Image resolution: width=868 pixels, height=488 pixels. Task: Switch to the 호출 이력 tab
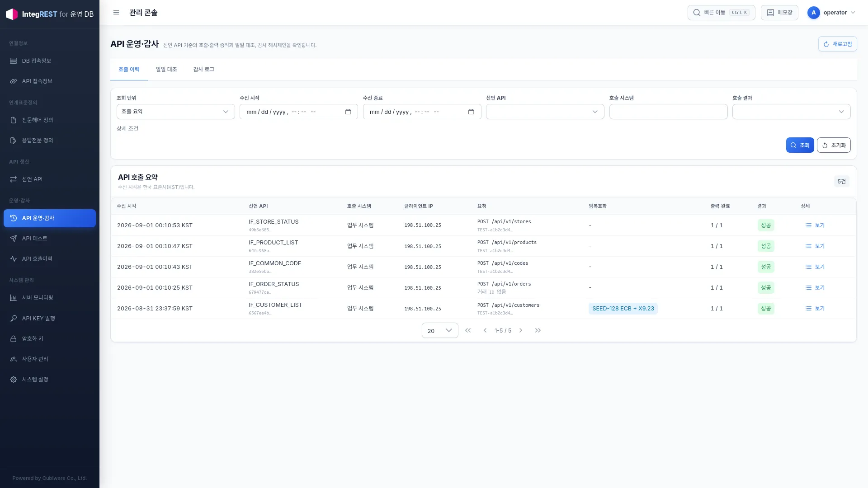point(129,69)
